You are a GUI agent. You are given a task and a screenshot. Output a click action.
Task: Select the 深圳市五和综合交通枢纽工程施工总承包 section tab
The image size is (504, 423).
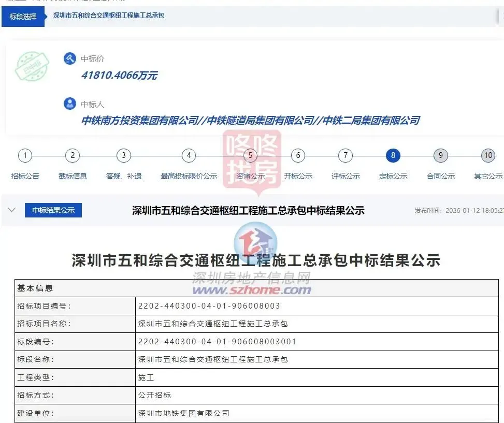pyautogui.click(x=109, y=16)
